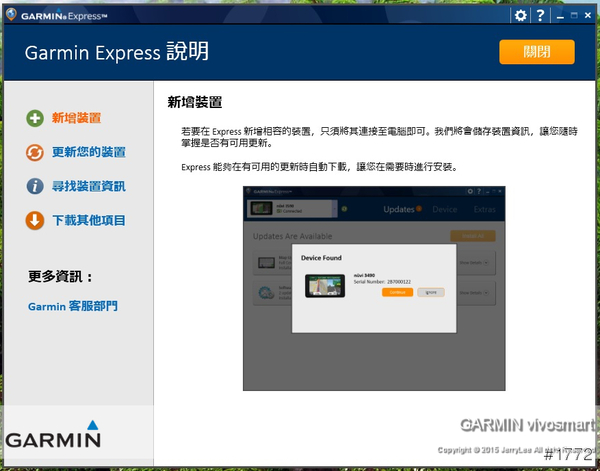Select the 尋找裝置資訊 help topic

click(89, 186)
